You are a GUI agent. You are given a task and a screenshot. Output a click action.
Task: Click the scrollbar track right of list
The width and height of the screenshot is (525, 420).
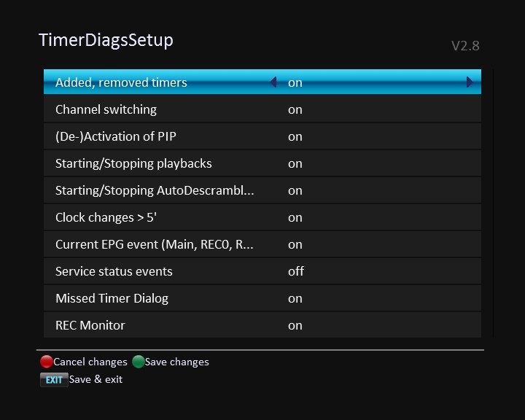(494, 204)
